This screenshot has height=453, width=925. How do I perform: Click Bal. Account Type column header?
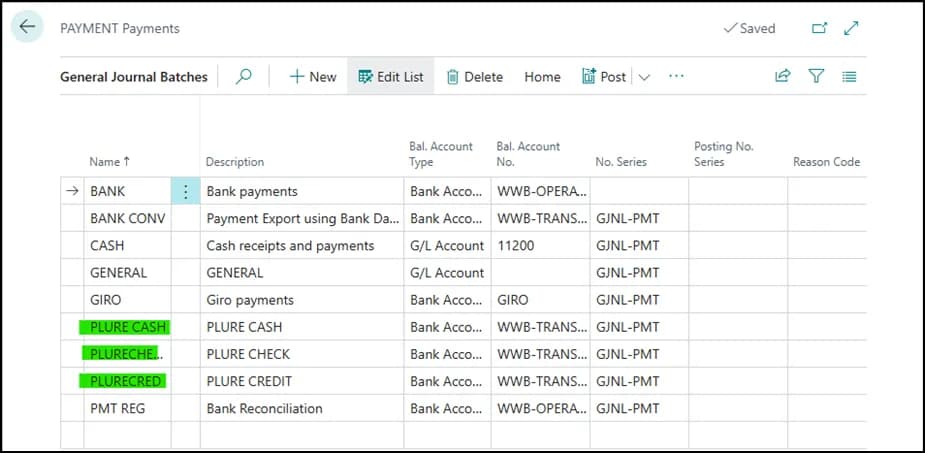click(x=441, y=154)
